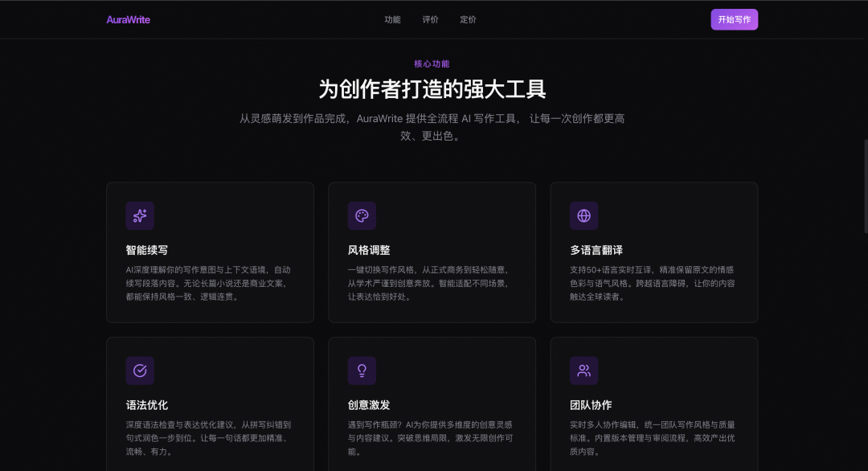This screenshot has width=868, height=471.
Task: Open the 智能续写 feature card
Action: tap(210, 252)
